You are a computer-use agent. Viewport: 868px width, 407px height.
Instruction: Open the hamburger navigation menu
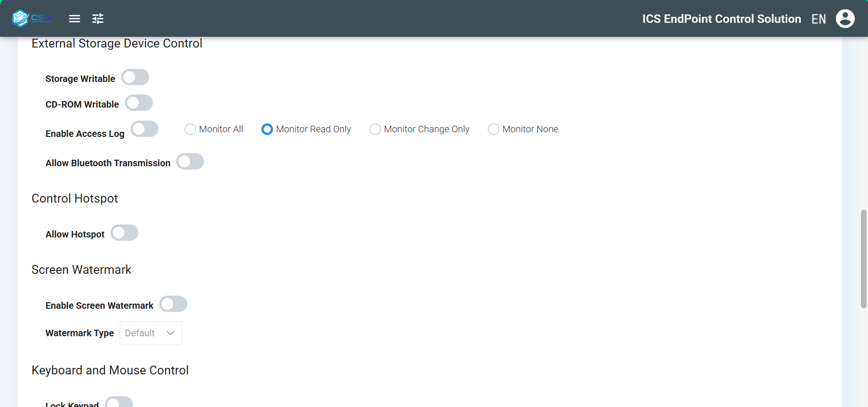click(75, 19)
